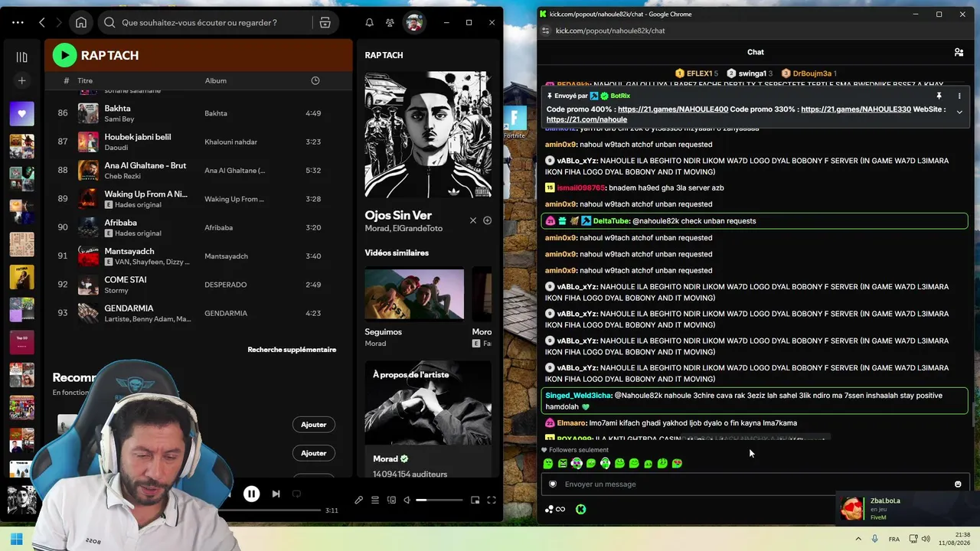Screen dimensions: 980x551
Task: Go back in Spotify navigation
Action: 42,23
